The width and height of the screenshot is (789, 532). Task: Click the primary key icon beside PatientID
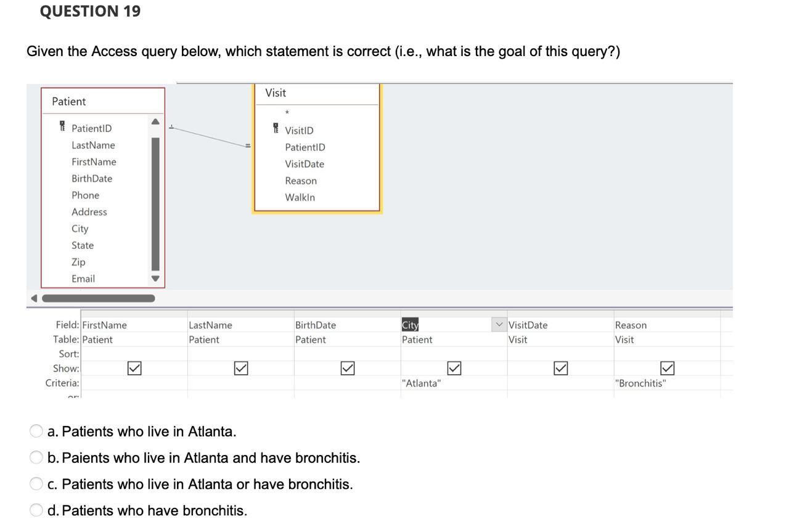[x=62, y=126]
